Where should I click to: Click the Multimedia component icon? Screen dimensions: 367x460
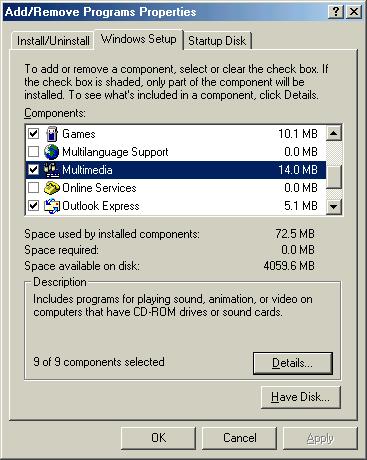pos(52,170)
